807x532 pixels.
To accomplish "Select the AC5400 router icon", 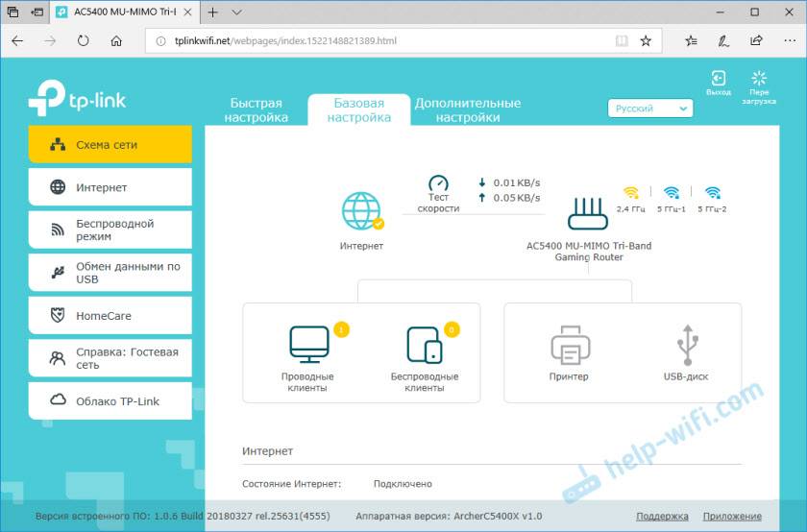I will (588, 213).
